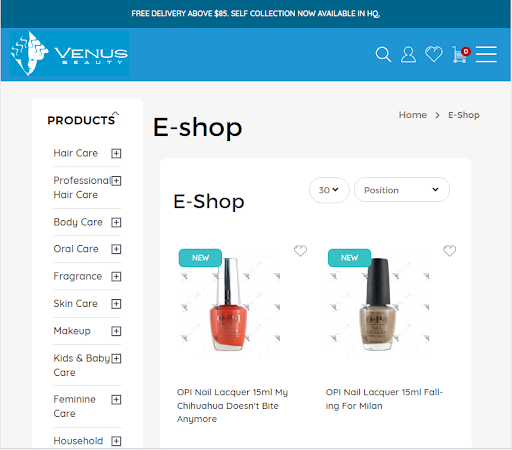Open the brown OPI nail lacquer image
The height and width of the screenshot is (450, 512).
378,304
